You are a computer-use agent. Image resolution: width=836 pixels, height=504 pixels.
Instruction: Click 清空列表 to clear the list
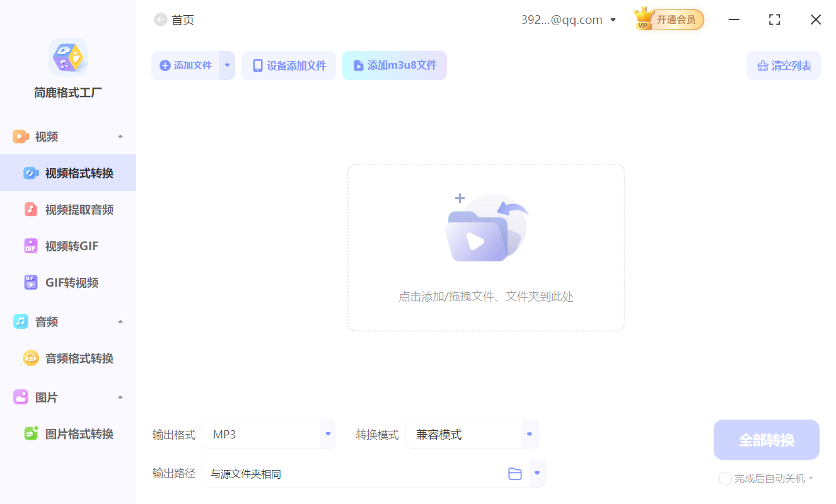pos(784,65)
